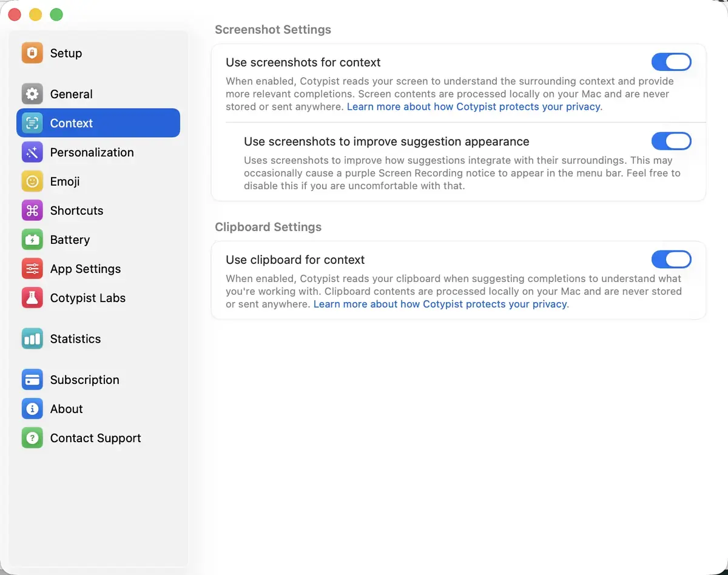
Task: Click "Use screenshots to improve suggestion appearance" label
Action: point(386,141)
